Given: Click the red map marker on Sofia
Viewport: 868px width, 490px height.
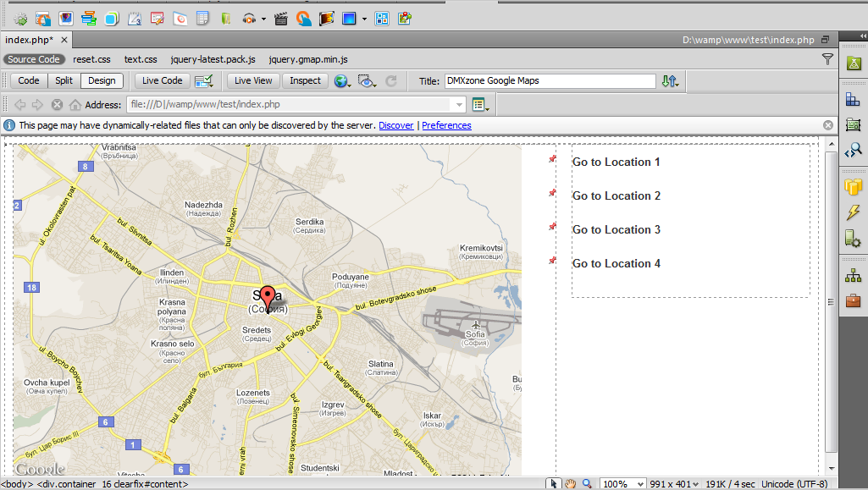Looking at the screenshot, I should click(x=268, y=298).
